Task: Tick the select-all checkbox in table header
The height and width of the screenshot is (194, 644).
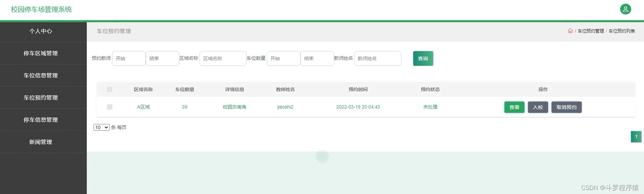Action: [x=110, y=89]
